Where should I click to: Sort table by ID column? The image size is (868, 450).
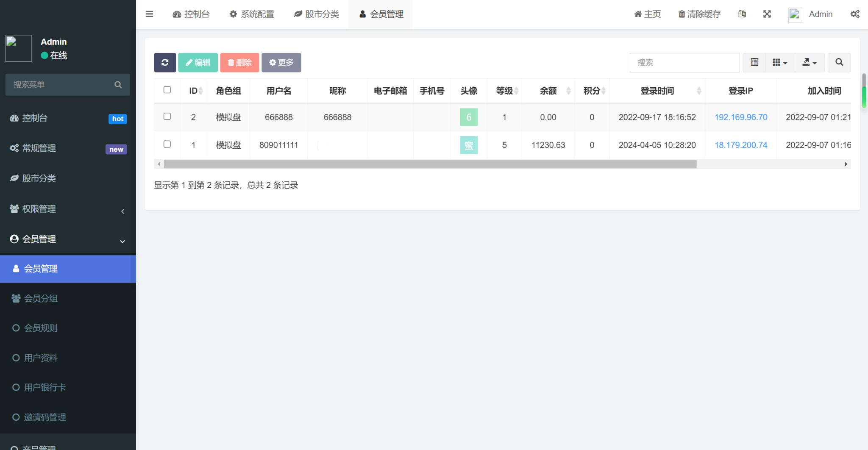tap(193, 91)
